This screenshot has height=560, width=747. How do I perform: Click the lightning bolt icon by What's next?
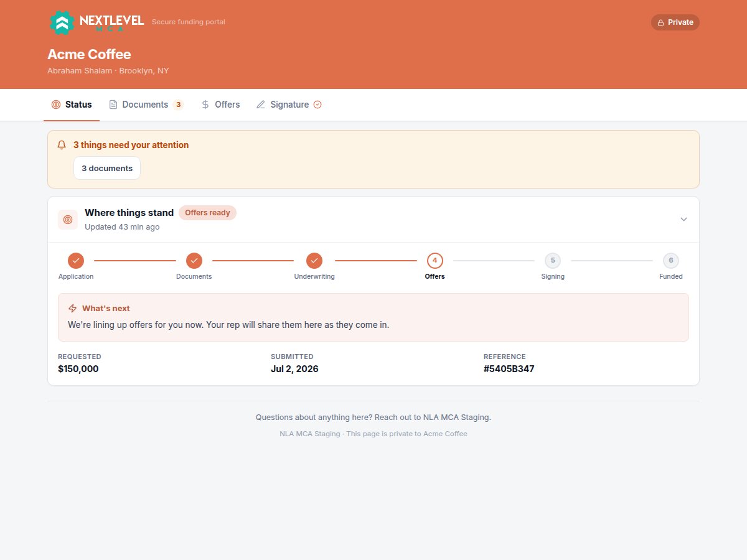click(73, 308)
